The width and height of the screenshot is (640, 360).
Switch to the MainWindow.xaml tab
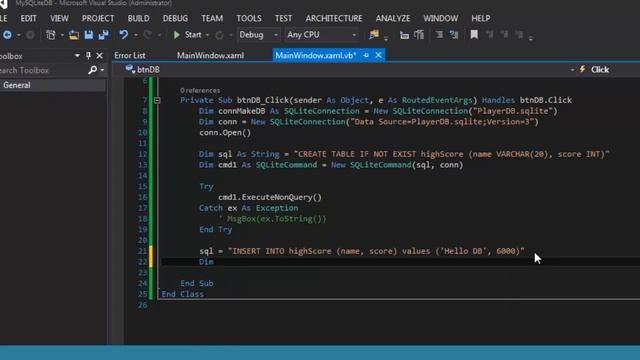[x=210, y=56]
